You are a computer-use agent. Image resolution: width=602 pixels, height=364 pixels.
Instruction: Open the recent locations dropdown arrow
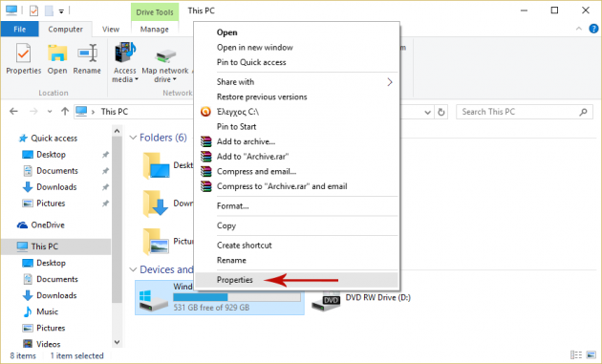[50, 112]
